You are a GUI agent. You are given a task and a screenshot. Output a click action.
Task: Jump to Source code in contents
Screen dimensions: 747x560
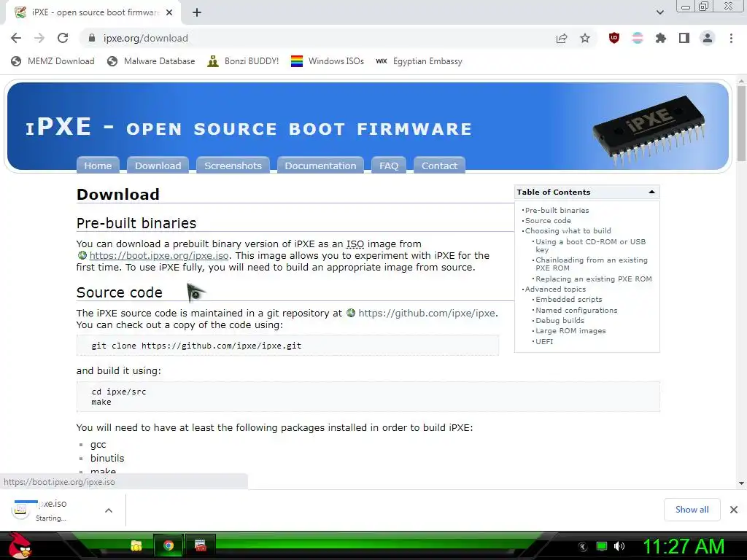[x=548, y=220]
